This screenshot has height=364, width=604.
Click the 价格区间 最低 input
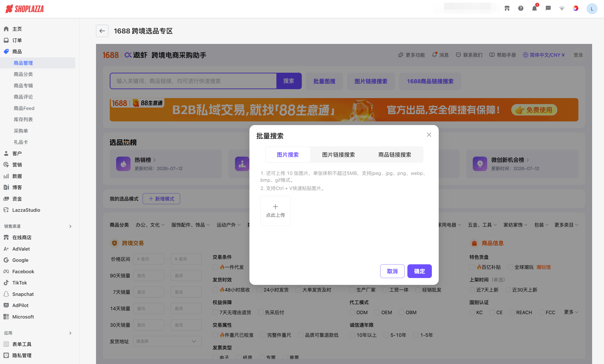click(x=148, y=259)
